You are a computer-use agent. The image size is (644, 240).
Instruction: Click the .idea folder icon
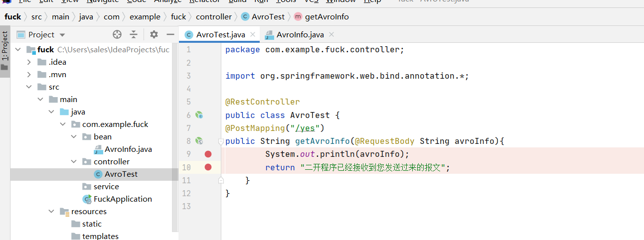click(42, 62)
